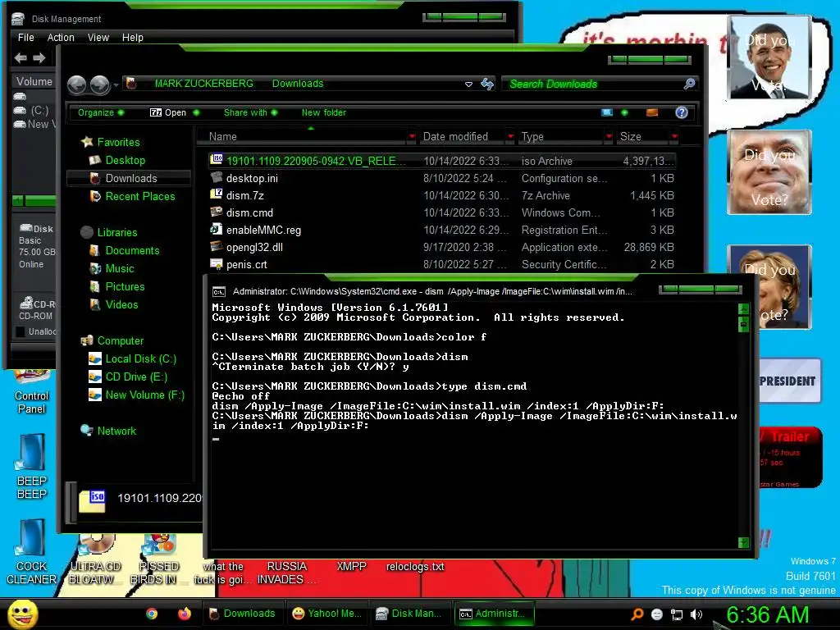Click refresh icon beside address bar
This screenshot has width=840, height=630.
pos(487,84)
